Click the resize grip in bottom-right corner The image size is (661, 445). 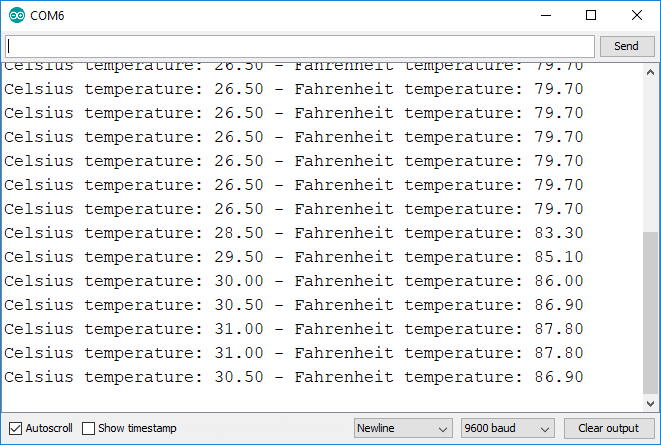[654, 438]
